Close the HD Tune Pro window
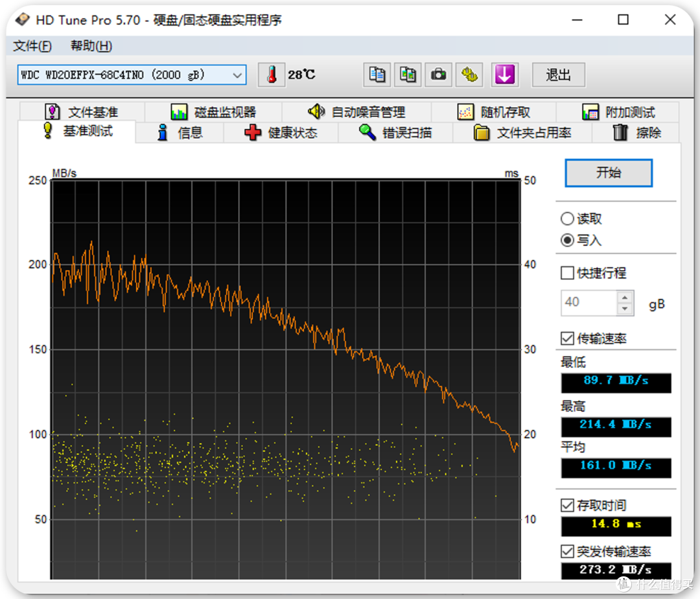The height and width of the screenshot is (599, 700). coord(670,19)
